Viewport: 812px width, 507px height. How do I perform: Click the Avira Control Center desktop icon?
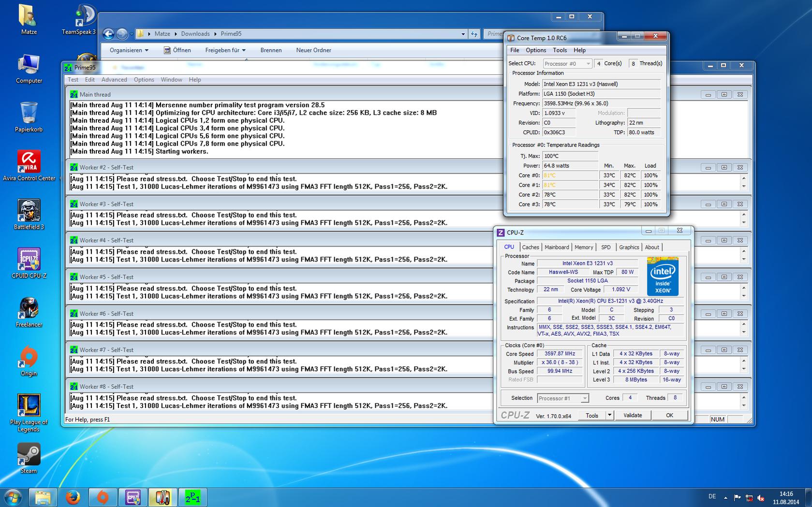[29, 162]
